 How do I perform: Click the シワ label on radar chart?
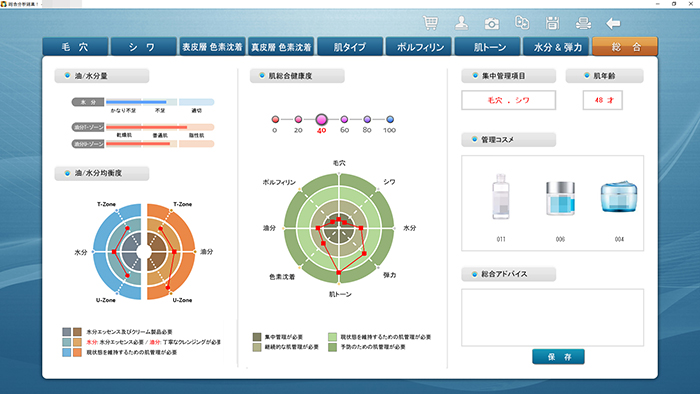(x=389, y=182)
